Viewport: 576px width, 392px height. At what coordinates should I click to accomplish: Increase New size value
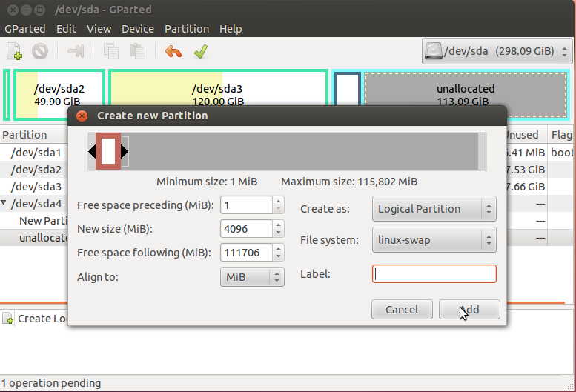click(x=278, y=225)
